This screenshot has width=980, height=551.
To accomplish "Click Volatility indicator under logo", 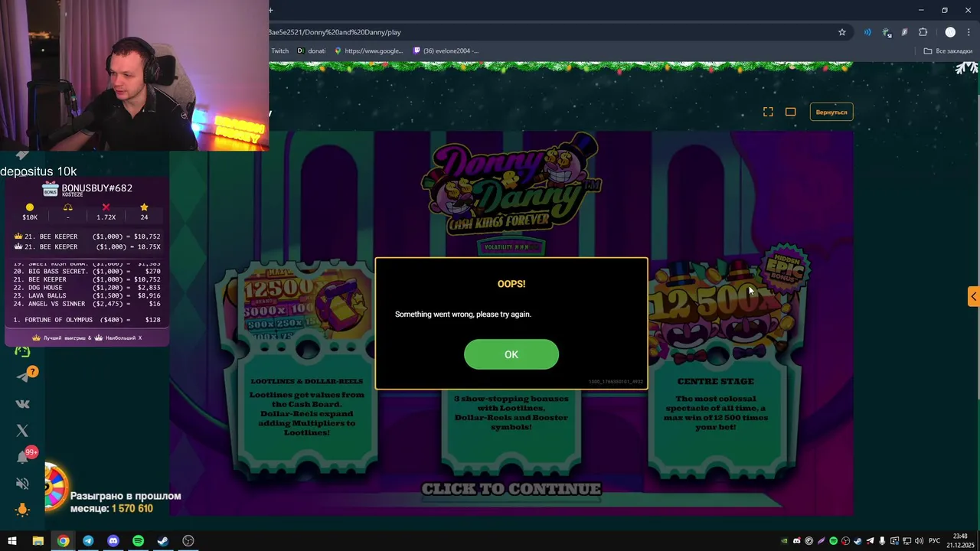I will (511, 246).
